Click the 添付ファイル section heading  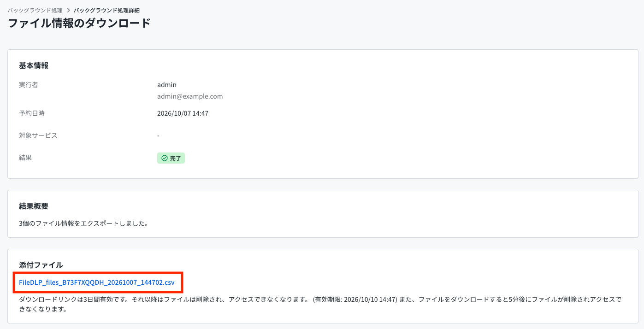point(41,264)
